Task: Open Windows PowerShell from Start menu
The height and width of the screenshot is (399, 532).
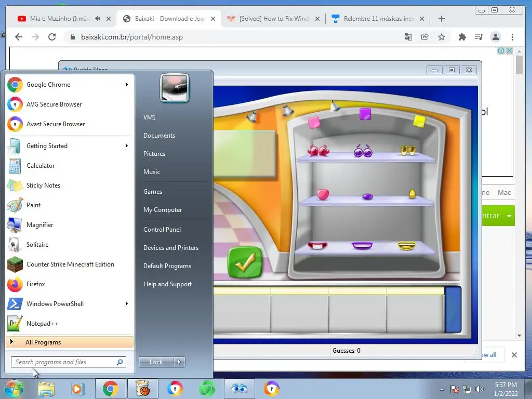Action: (70, 303)
